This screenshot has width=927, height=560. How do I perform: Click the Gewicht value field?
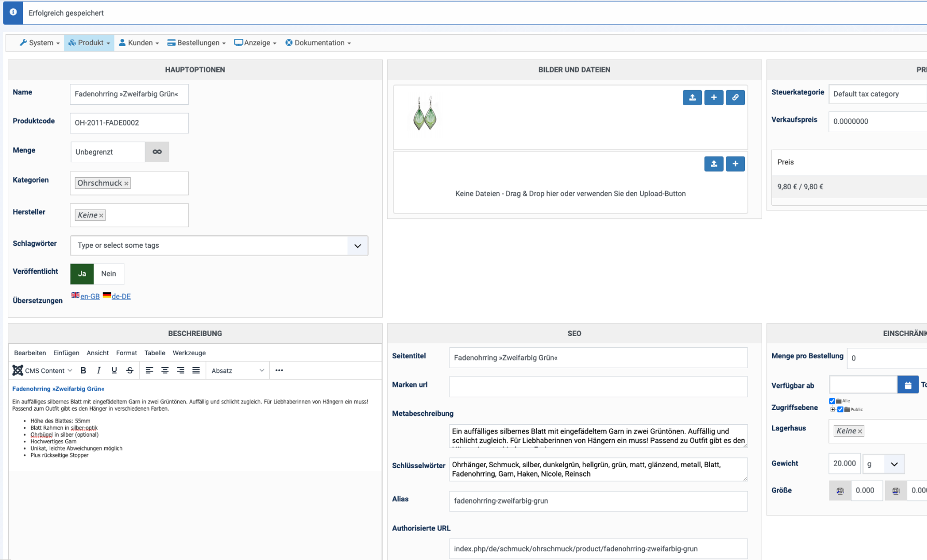click(845, 464)
